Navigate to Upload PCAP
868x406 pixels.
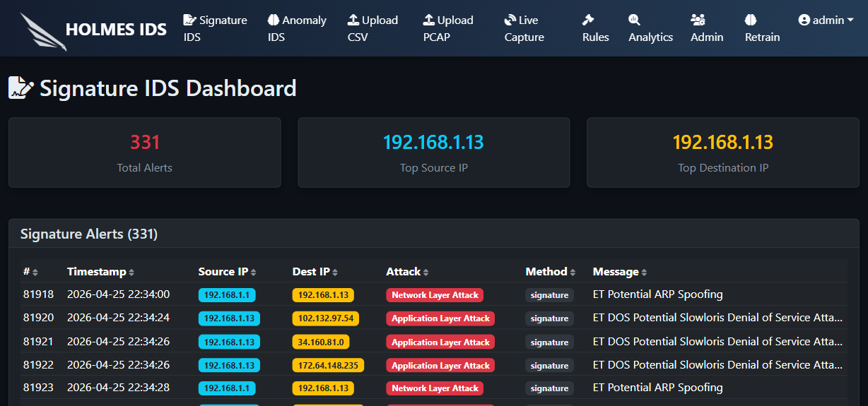[448, 29]
